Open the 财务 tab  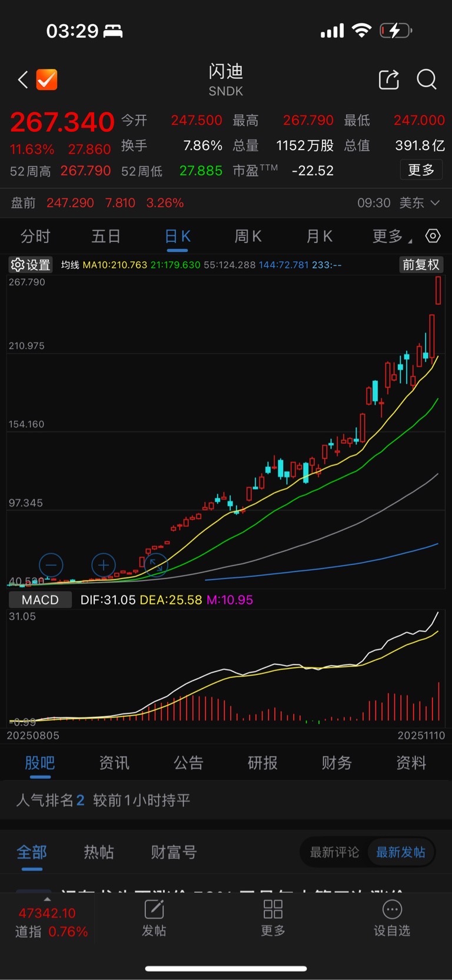click(337, 763)
